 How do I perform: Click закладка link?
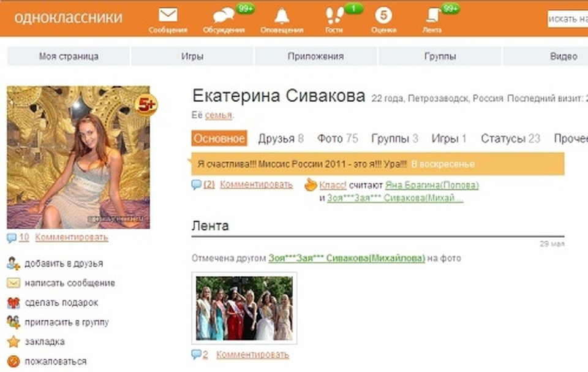[x=45, y=341]
